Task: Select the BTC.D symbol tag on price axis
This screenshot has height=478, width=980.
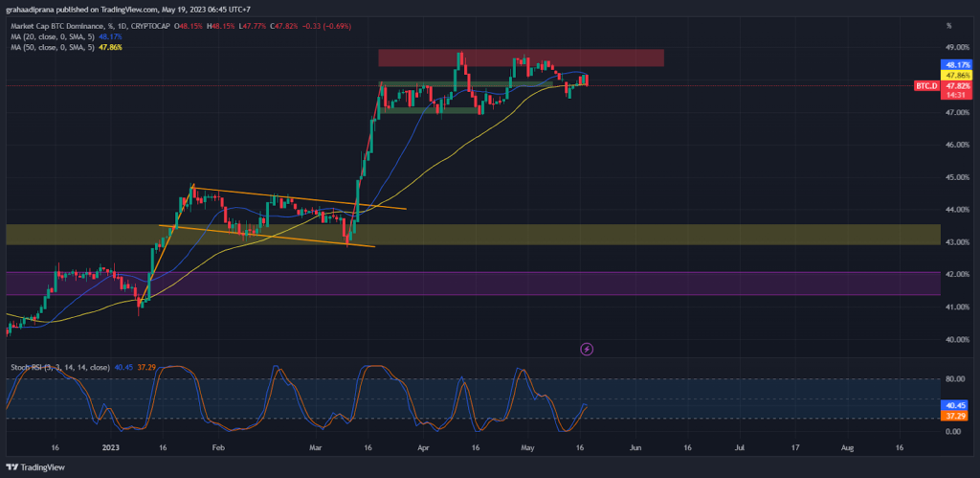Action: (925, 85)
